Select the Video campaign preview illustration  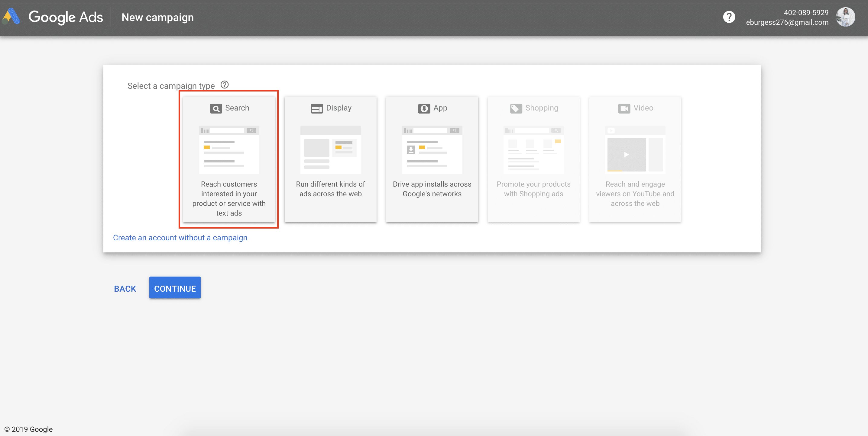tap(635, 149)
